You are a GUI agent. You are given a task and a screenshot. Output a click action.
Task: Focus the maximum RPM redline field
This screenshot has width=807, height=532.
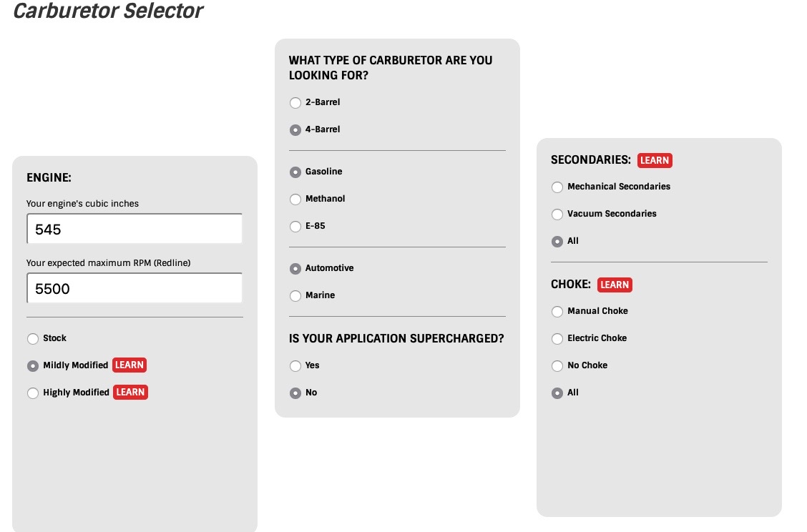click(x=134, y=288)
